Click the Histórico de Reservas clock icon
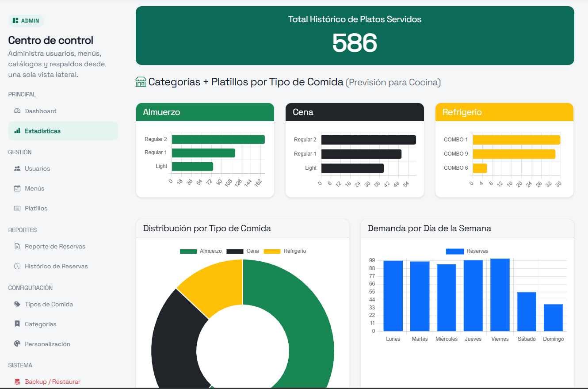This screenshot has width=588, height=389. coord(17,266)
